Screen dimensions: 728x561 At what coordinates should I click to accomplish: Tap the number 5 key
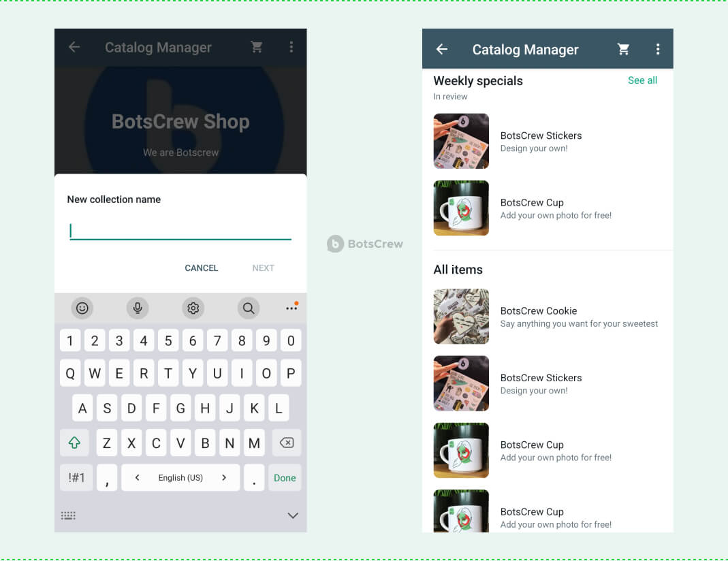(x=168, y=340)
